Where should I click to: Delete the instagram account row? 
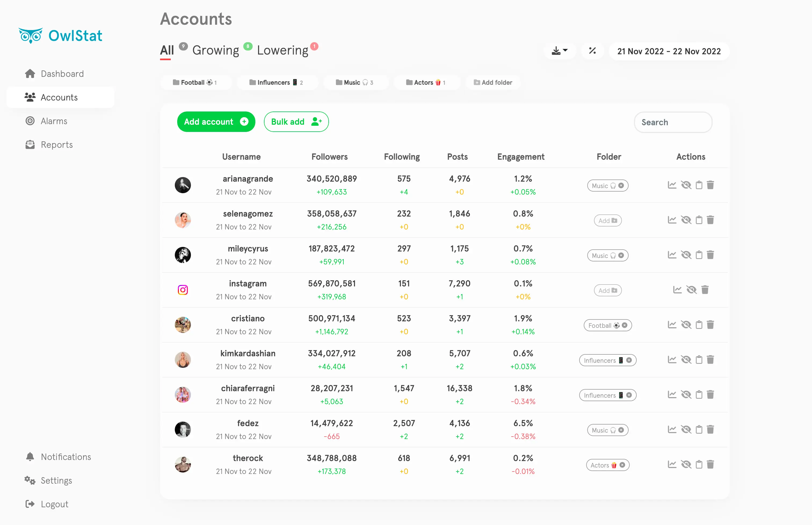point(705,290)
